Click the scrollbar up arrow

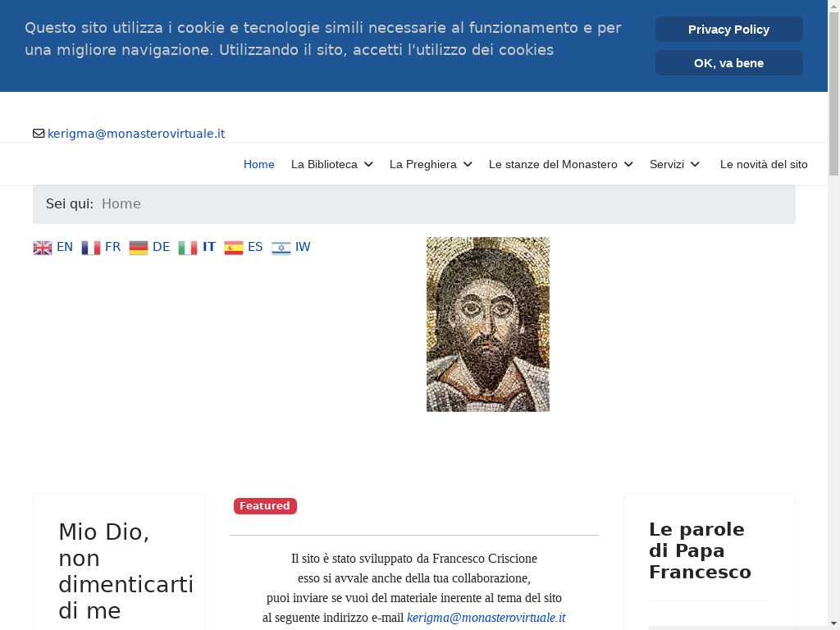point(833,6)
